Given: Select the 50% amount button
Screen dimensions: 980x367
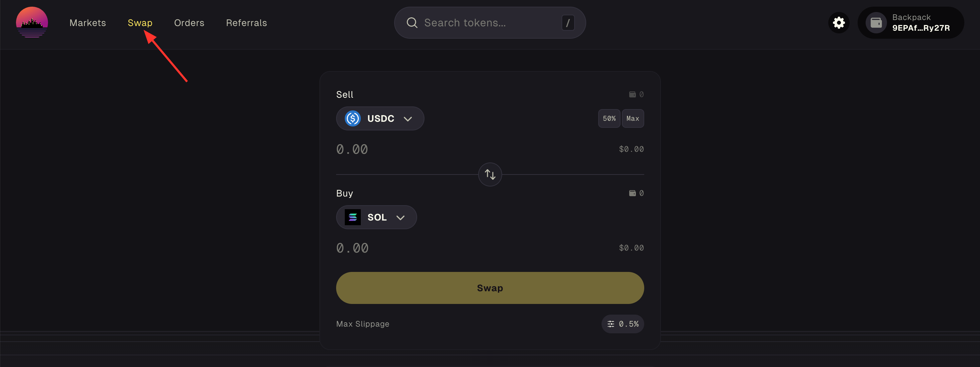Looking at the screenshot, I should (x=609, y=118).
